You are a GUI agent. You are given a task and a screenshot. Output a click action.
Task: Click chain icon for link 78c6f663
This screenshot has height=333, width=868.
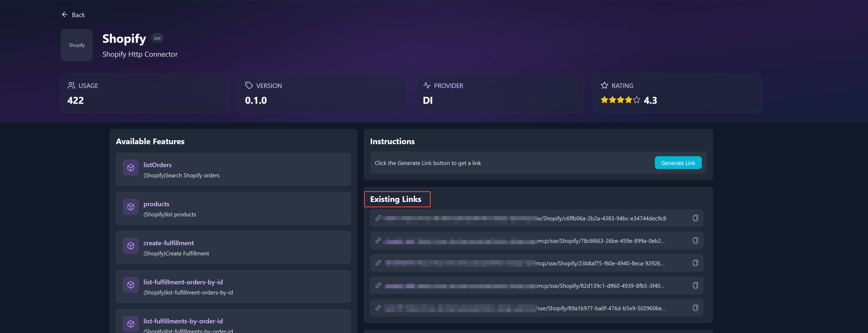tap(378, 241)
